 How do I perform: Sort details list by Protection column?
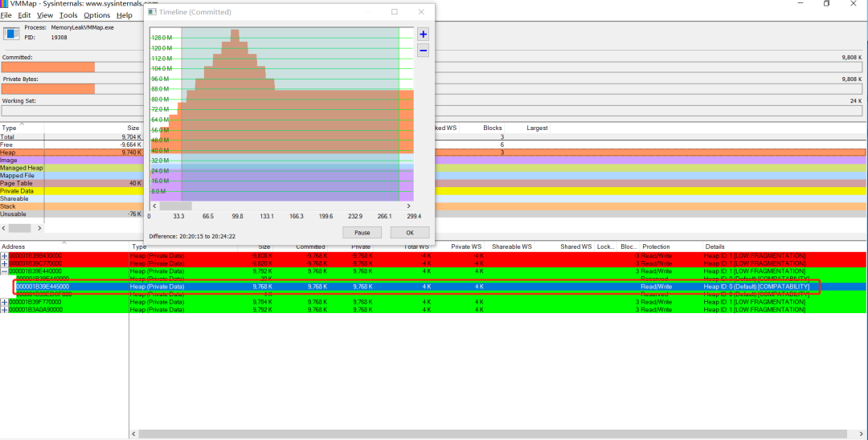671,246
